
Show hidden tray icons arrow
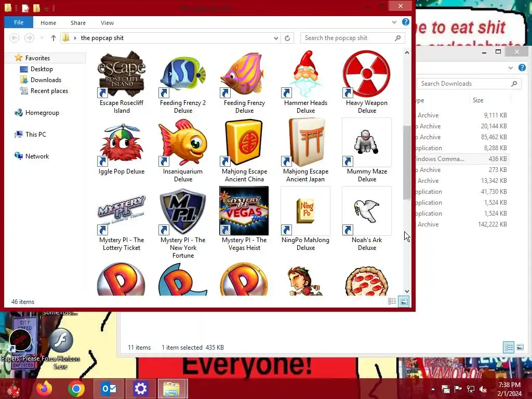433,389
